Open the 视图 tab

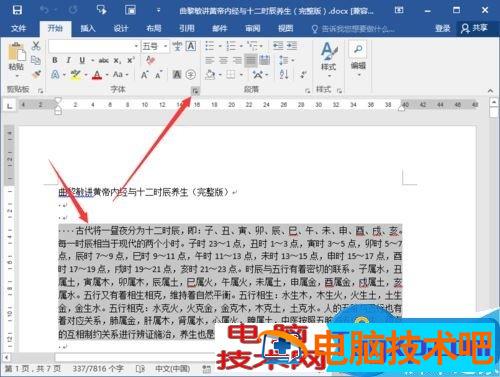[285, 28]
